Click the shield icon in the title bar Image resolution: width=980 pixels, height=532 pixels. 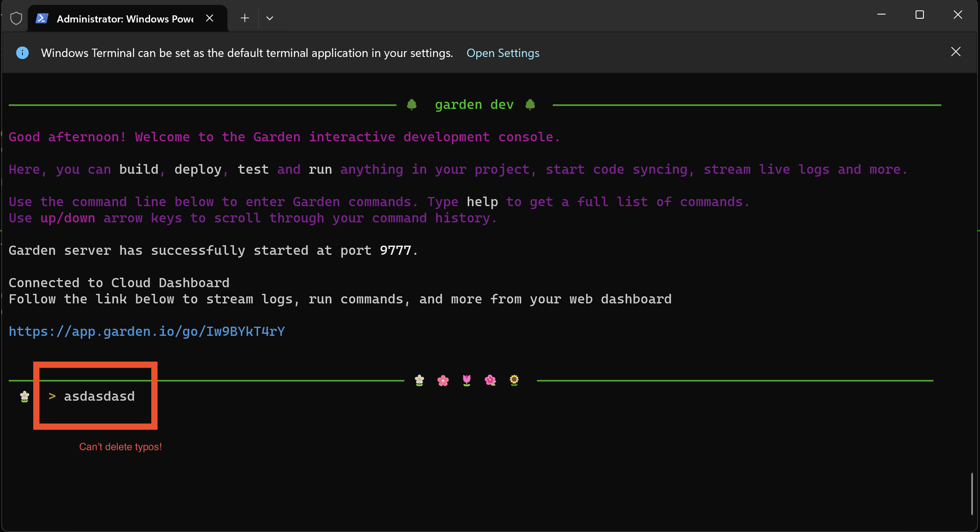[16, 18]
